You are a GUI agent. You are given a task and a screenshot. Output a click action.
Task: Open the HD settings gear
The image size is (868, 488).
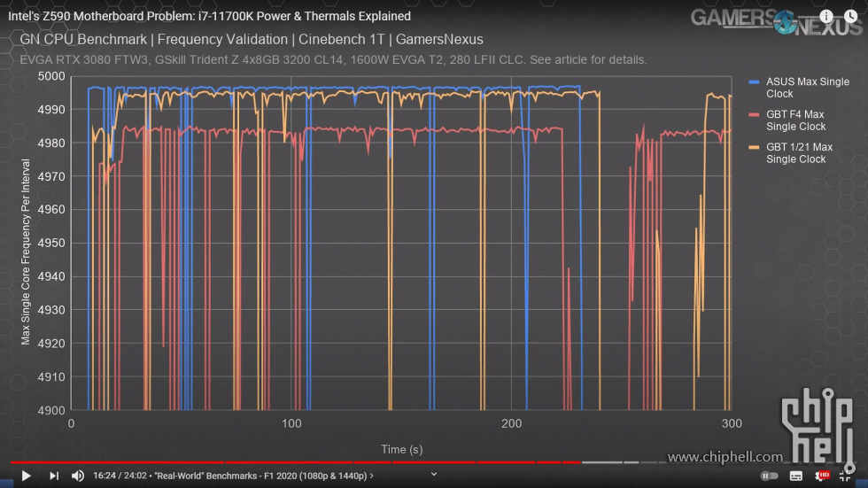822,476
